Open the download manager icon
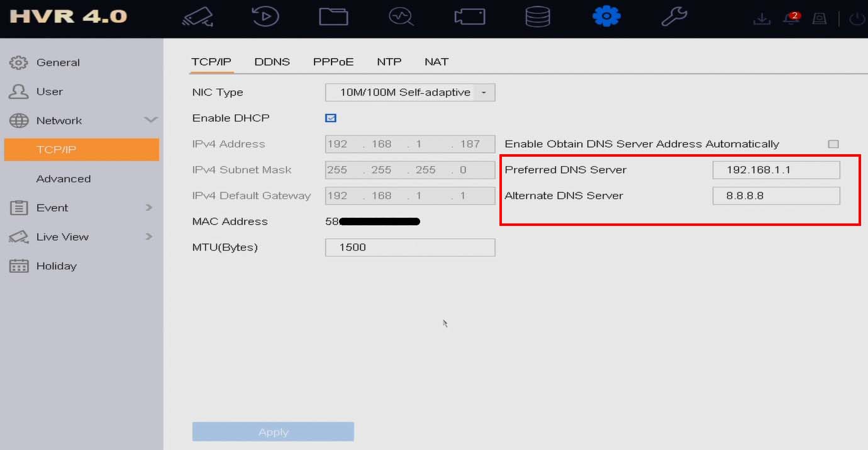This screenshot has height=450, width=868. click(x=762, y=20)
